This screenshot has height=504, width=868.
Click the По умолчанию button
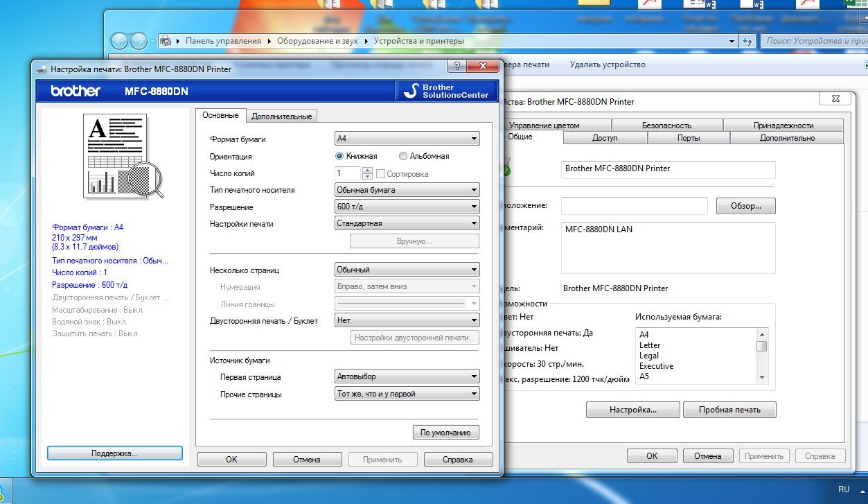446,433
